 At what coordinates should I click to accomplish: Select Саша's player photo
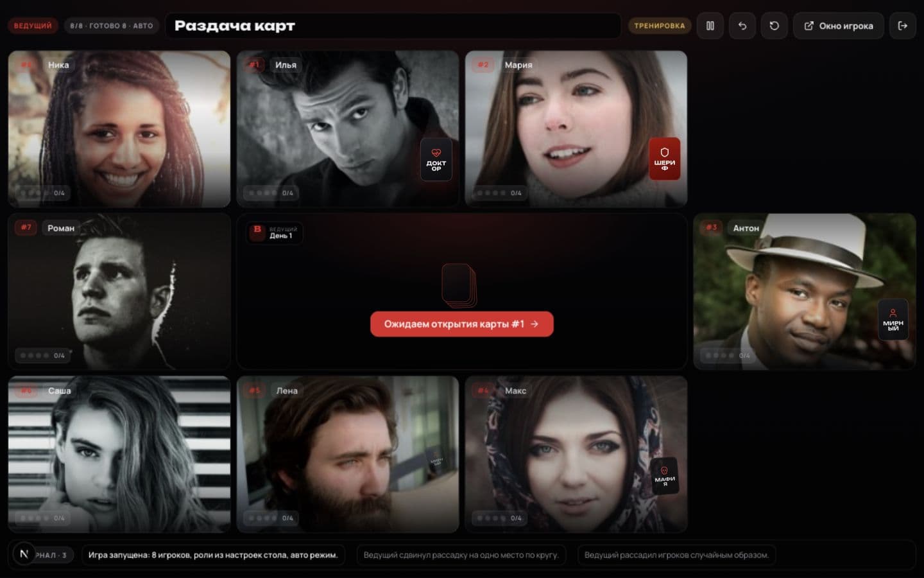119,453
